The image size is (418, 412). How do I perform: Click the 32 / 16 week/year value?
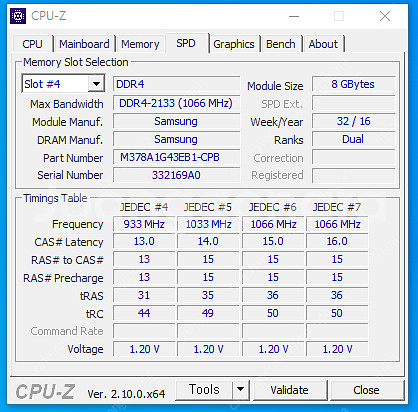[x=353, y=121]
